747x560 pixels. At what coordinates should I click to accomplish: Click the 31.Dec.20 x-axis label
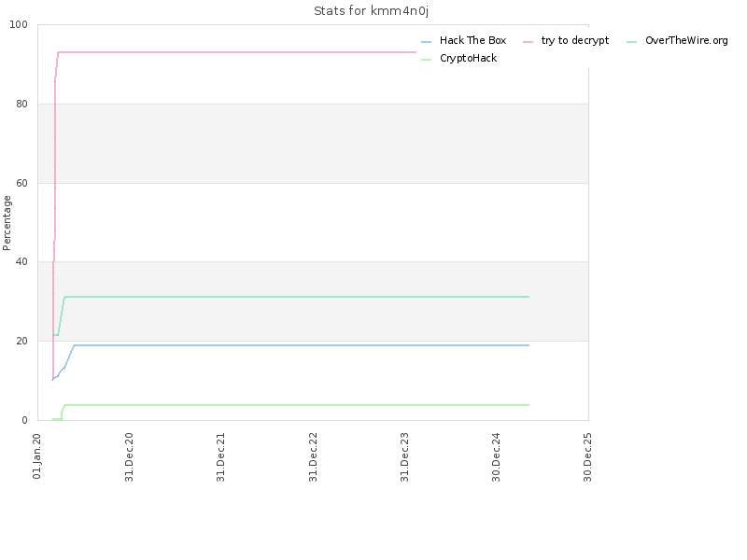click(x=129, y=457)
